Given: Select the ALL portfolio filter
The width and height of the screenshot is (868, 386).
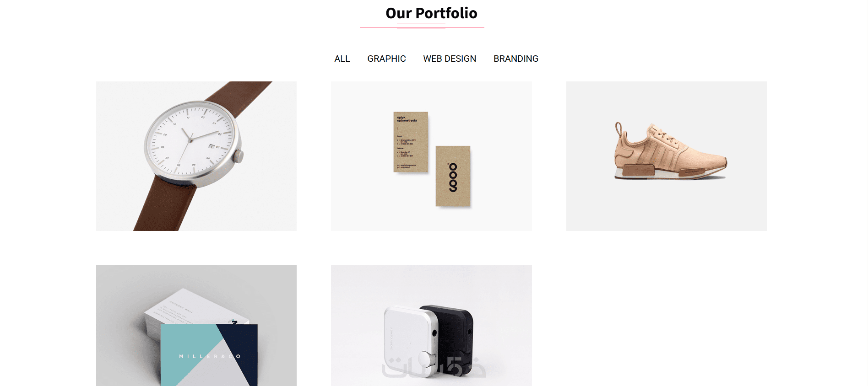Looking at the screenshot, I should pyautogui.click(x=342, y=59).
